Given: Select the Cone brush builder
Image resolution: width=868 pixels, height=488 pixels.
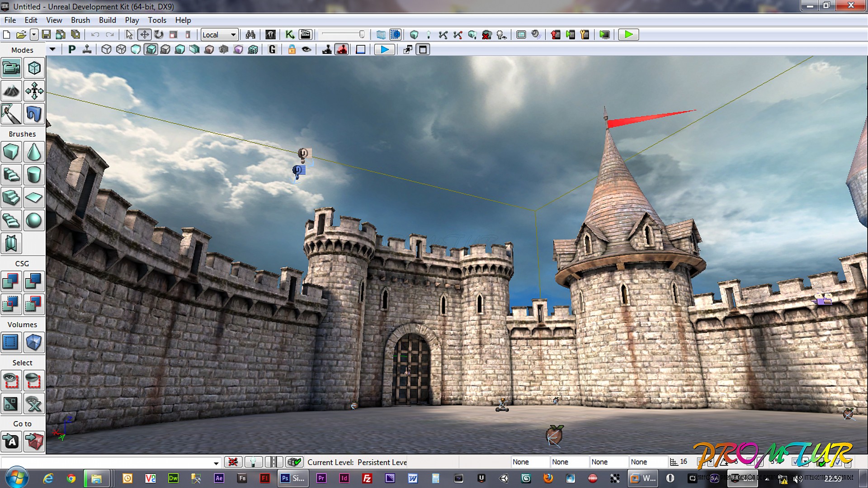Looking at the screenshot, I should click(x=34, y=152).
